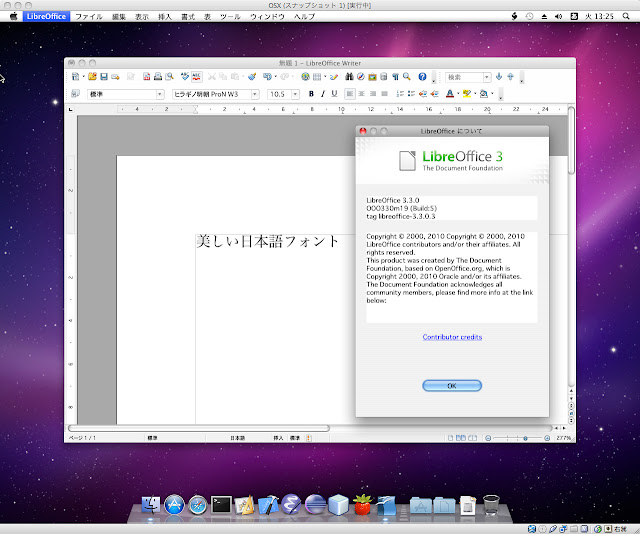Viewport: 640px width, 534px height.
Task: Toggle Italic formatting
Action: coord(322,94)
